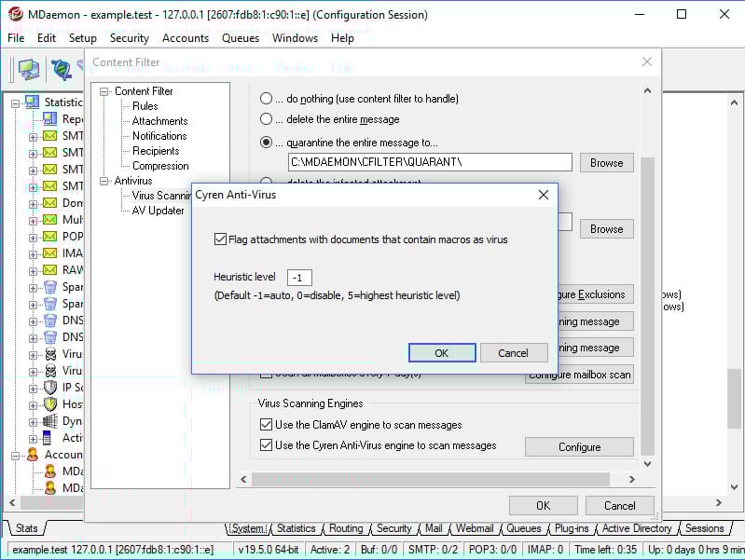
Task: Click the first Spar trash bin icon
Action: tap(50, 287)
